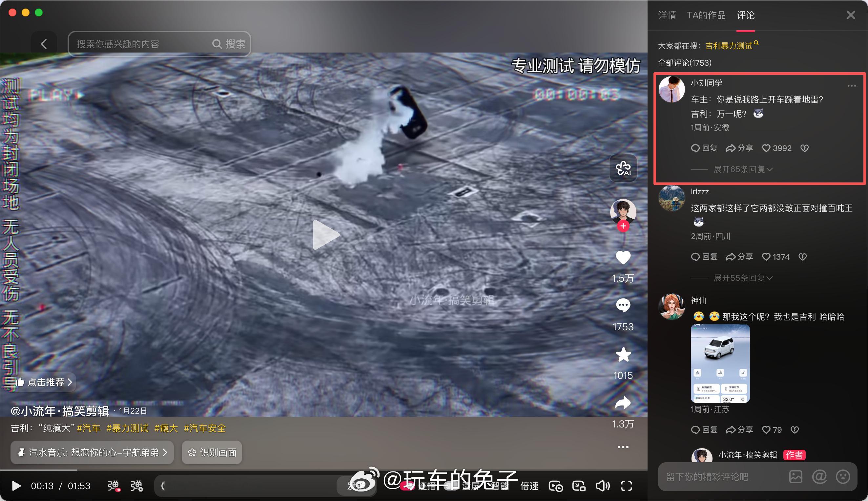Image resolution: width=868 pixels, height=501 pixels.
Task: Open the video comments bubble icon
Action: (x=623, y=305)
